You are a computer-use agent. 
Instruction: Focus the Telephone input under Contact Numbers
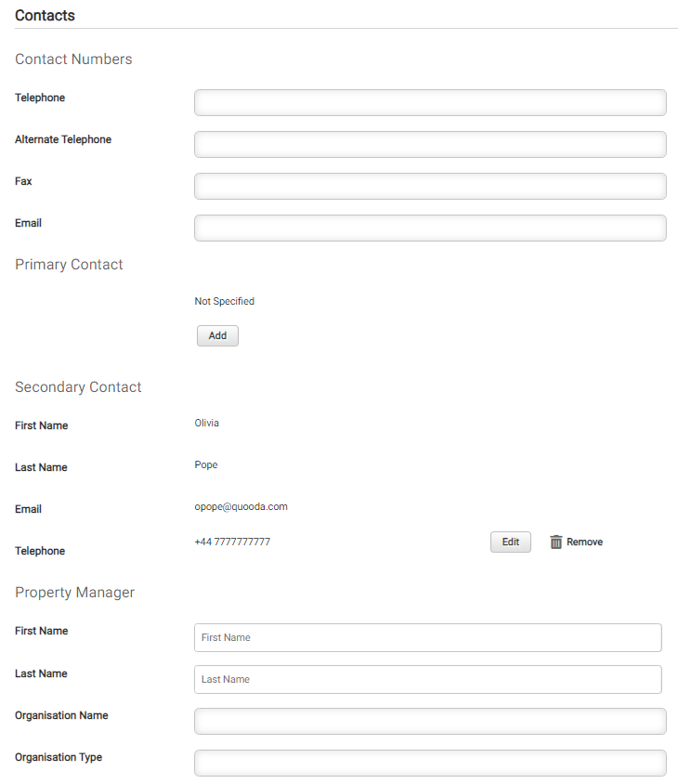click(430, 102)
